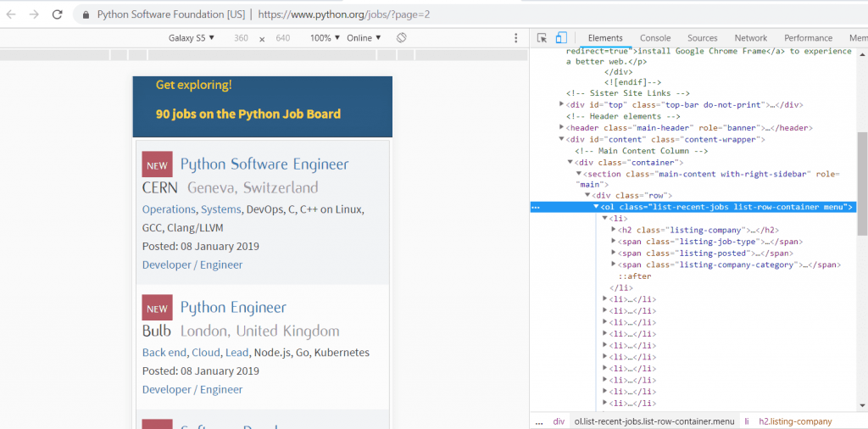Image resolution: width=868 pixels, height=429 pixels.
Task: Click the Back end tag link
Action: pos(164,353)
